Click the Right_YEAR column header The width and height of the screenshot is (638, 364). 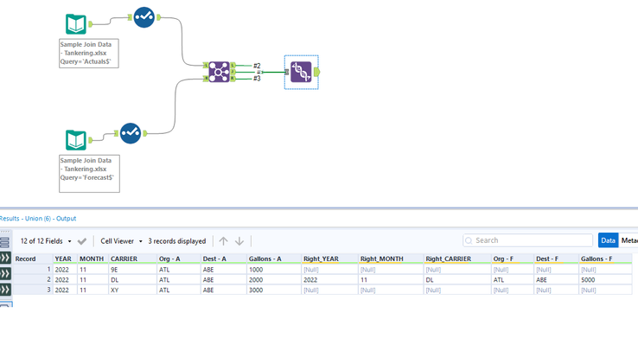[330, 259]
